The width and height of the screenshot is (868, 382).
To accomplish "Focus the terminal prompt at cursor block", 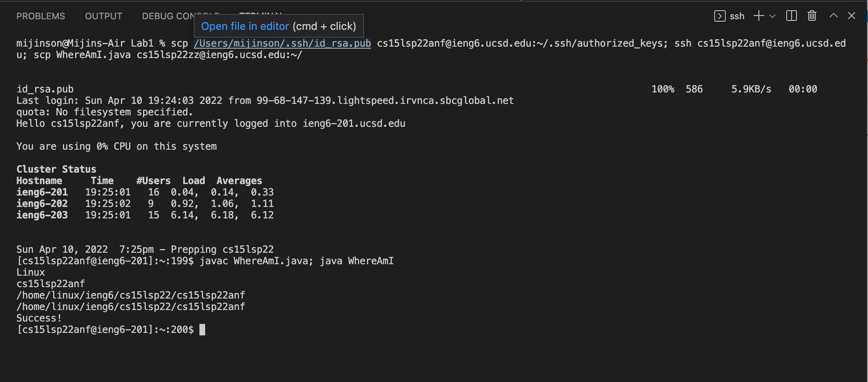I will (202, 330).
